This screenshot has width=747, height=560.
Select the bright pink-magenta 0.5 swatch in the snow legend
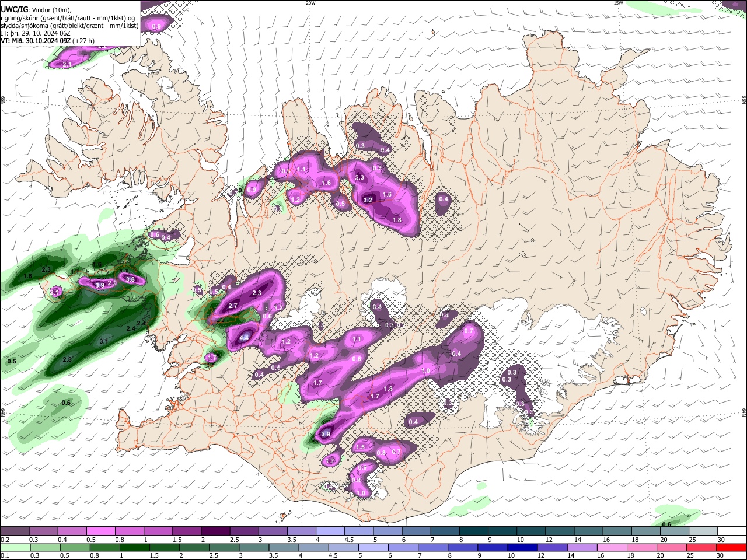coord(102,531)
